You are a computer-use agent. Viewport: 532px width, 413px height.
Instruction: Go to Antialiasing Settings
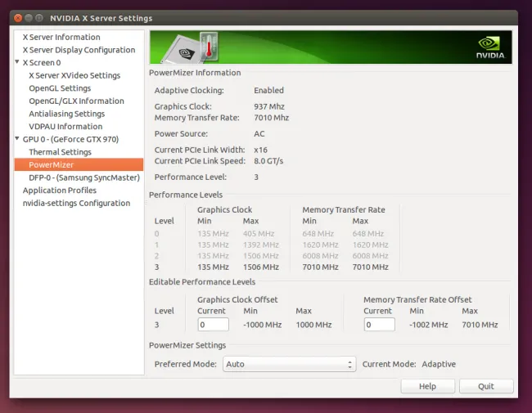click(67, 114)
